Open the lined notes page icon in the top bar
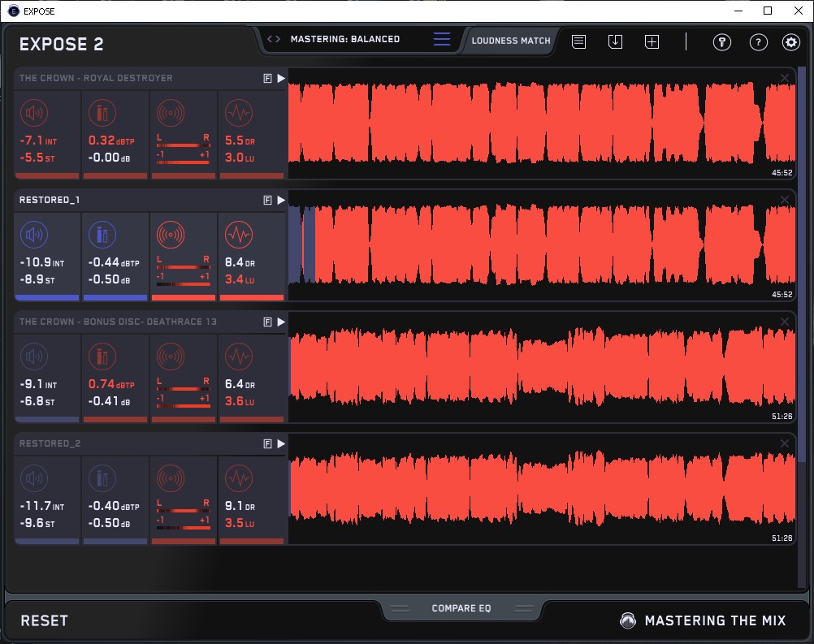The width and height of the screenshot is (814, 644). click(x=579, y=41)
